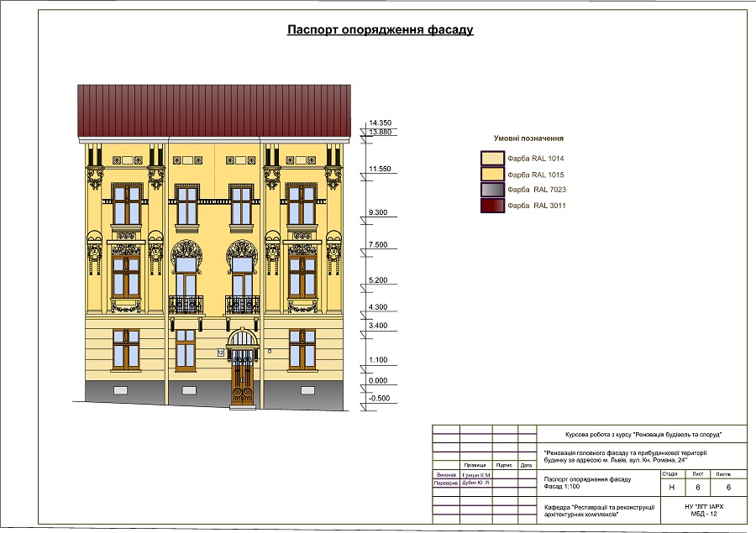The width and height of the screenshot is (756, 533).
Task: Select the 'Реновація головного фасаду' project description
Action: click(625, 457)
